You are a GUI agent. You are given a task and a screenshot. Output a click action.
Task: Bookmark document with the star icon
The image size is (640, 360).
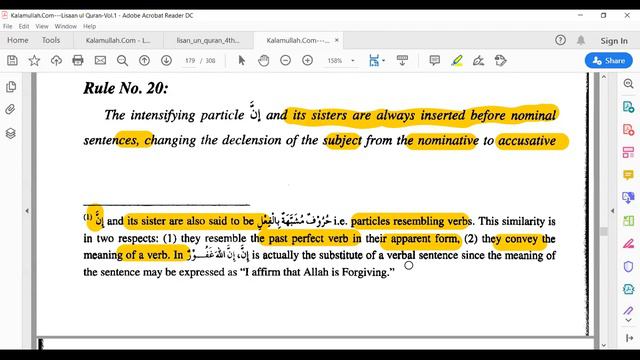point(34,60)
